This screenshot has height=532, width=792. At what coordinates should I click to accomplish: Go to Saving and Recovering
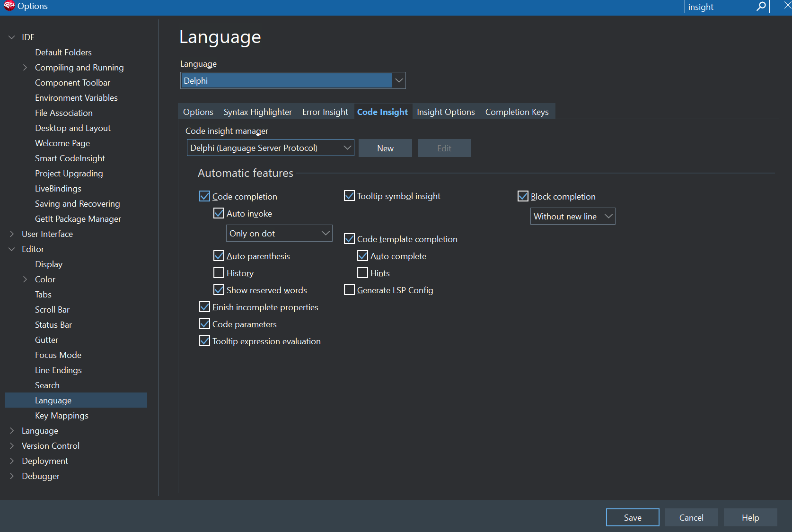[x=78, y=204]
